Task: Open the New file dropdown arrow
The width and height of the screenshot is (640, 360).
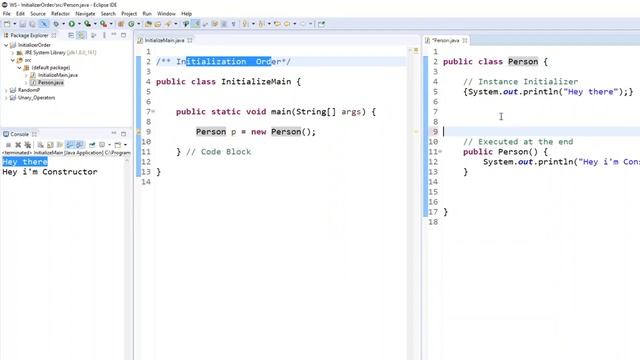Action: pos(15,24)
